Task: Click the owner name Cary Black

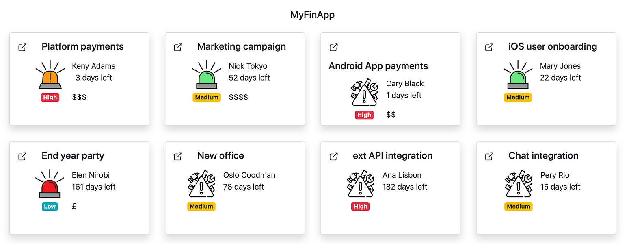Action: [x=405, y=83]
